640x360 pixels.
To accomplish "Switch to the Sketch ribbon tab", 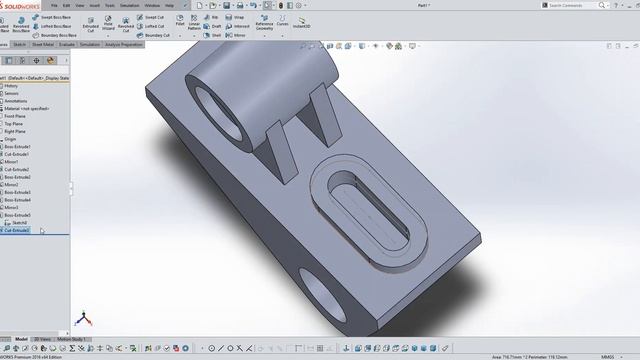I will pos(20,44).
